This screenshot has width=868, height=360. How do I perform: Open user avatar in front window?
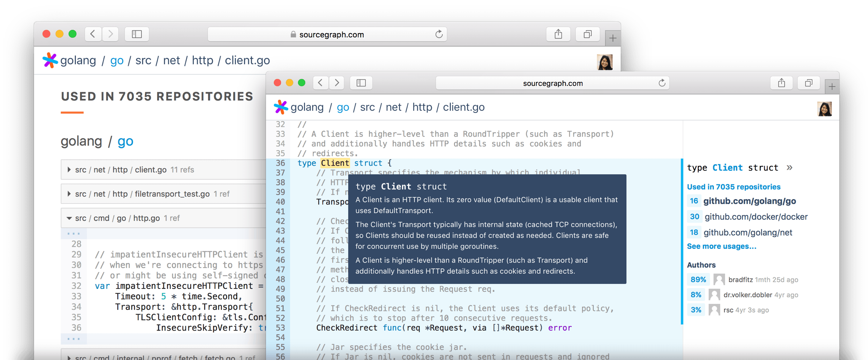[x=824, y=109]
